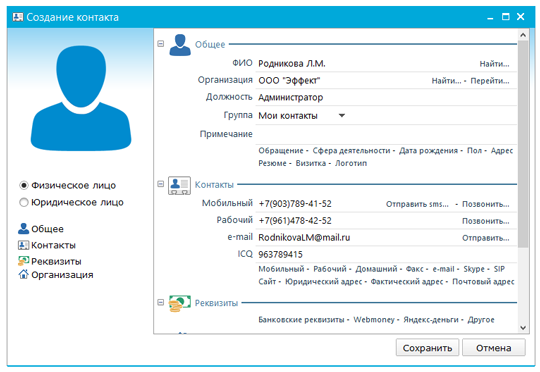Open the Группа dropdown arrow
Screen dimensions: 540x372
(342, 116)
